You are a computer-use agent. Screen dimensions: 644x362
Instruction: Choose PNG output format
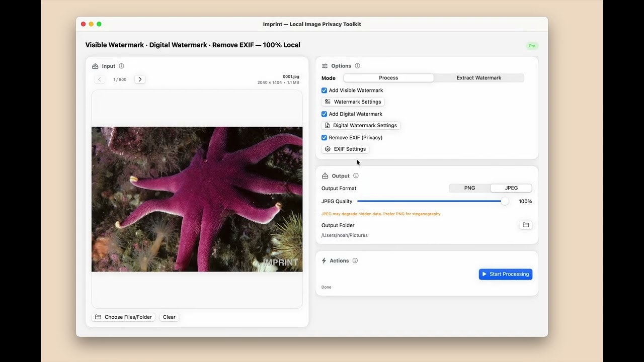(x=469, y=188)
